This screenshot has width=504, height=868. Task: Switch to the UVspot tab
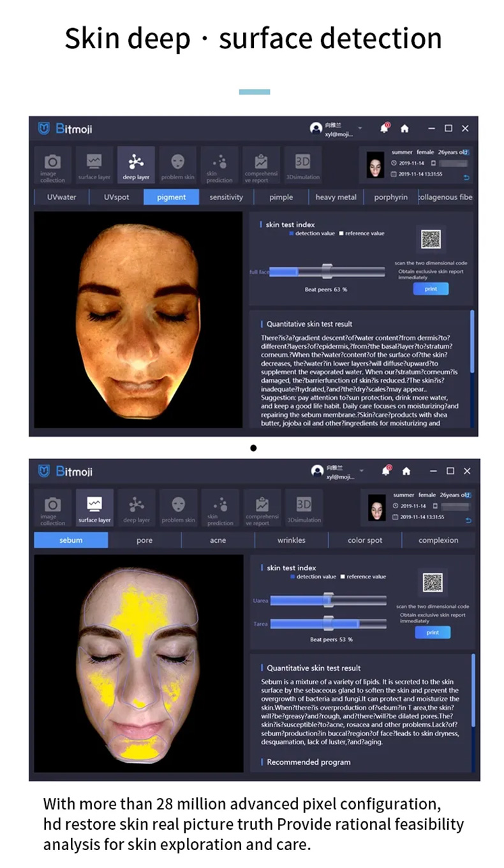pyautogui.click(x=117, y=197)
